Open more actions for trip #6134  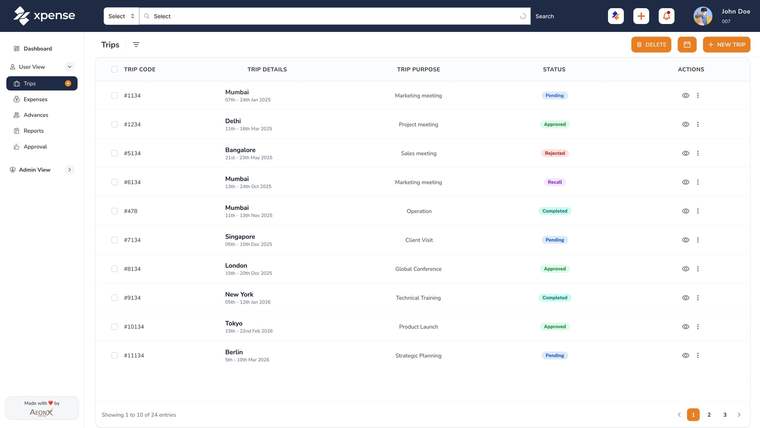[698, 182]
